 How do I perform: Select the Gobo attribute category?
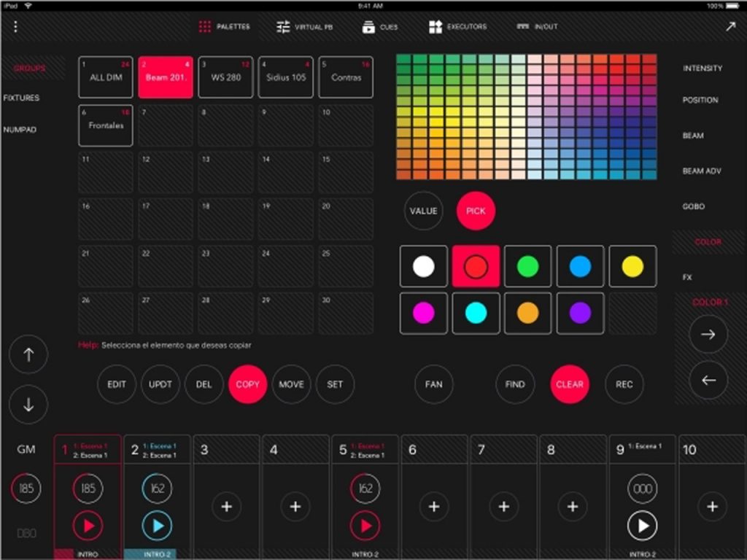pos(693,206)
